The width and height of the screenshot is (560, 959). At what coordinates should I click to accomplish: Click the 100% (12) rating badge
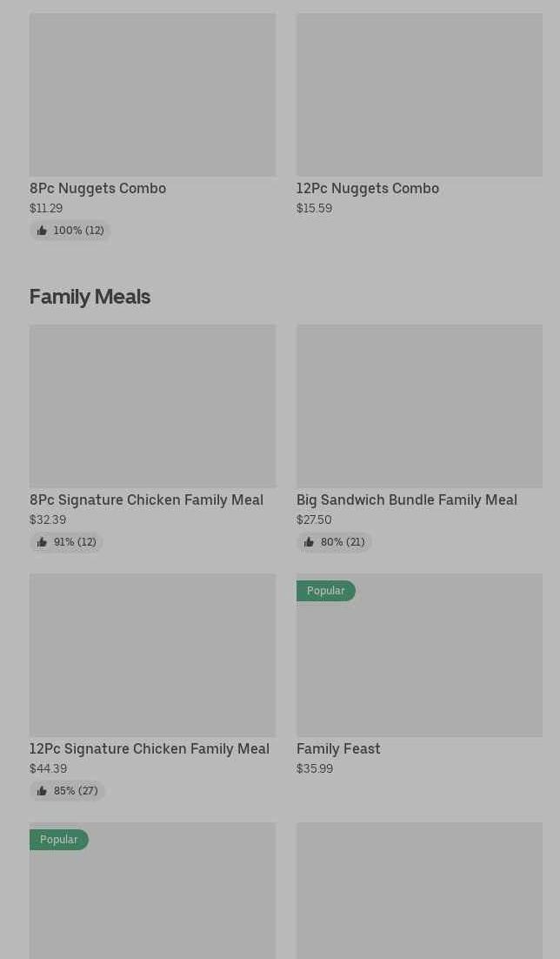point(78,231)
